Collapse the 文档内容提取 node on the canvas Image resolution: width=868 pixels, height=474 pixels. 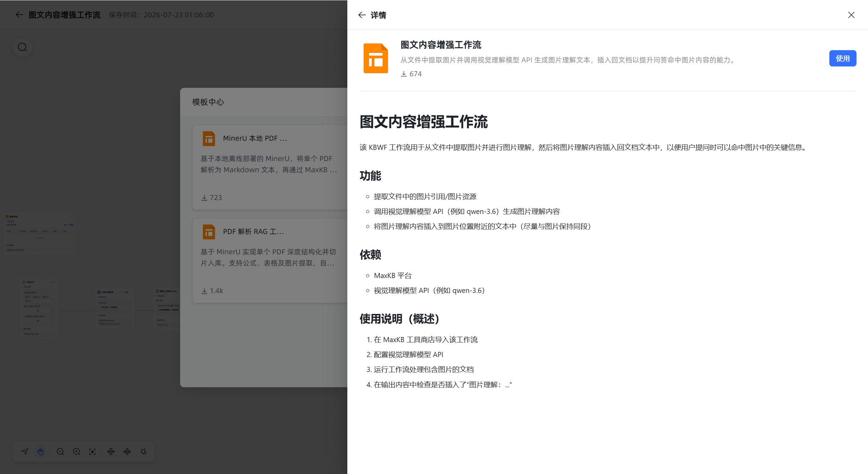coord(123,292)
